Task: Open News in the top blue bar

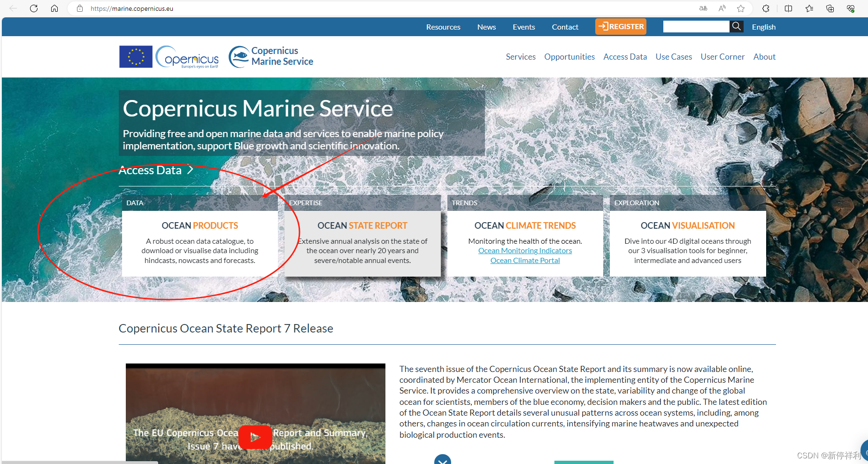Action: click(x=486, y=27)
